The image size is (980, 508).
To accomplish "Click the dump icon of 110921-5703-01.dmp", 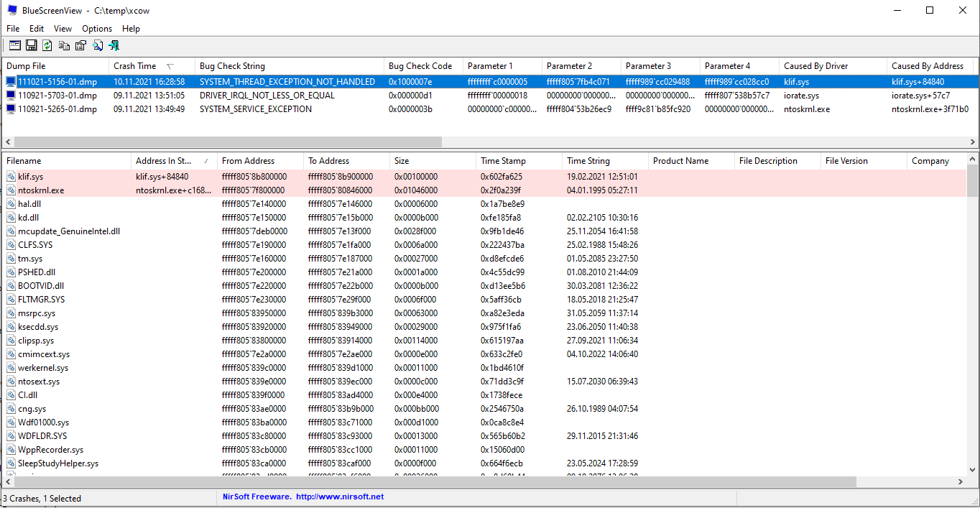I will point(11,95).
